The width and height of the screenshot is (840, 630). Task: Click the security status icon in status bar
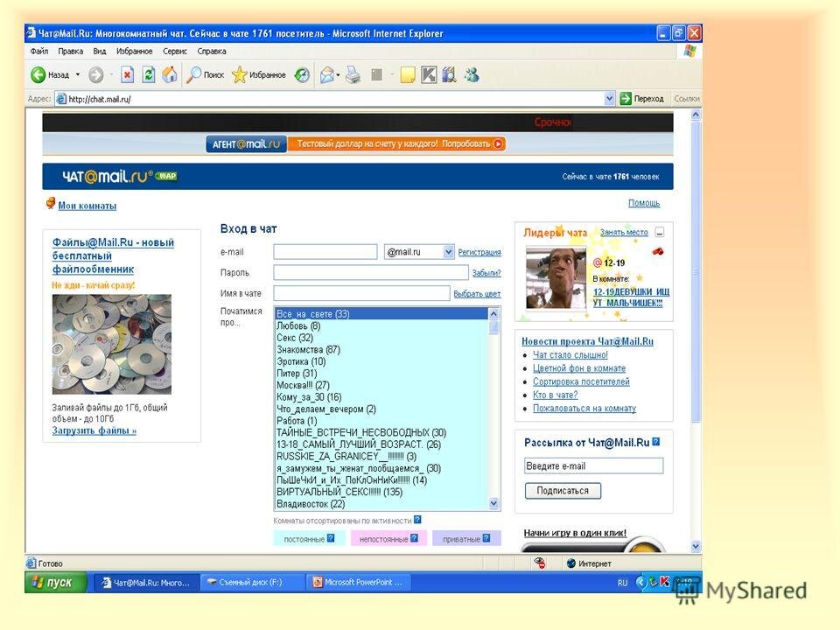point(540,563)
